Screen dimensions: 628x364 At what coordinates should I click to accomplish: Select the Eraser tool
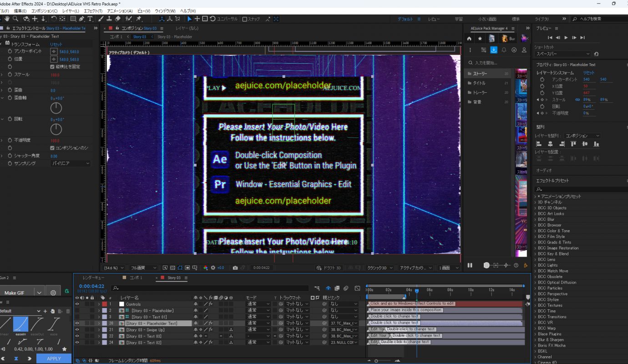118,19
